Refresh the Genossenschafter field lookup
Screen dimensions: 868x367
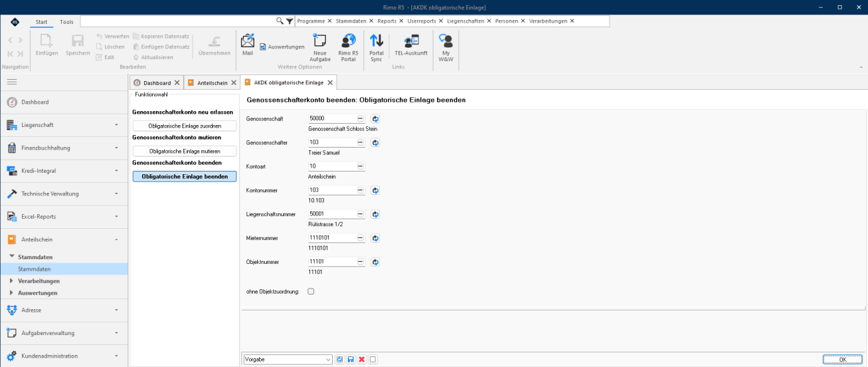tap(375, 142)
